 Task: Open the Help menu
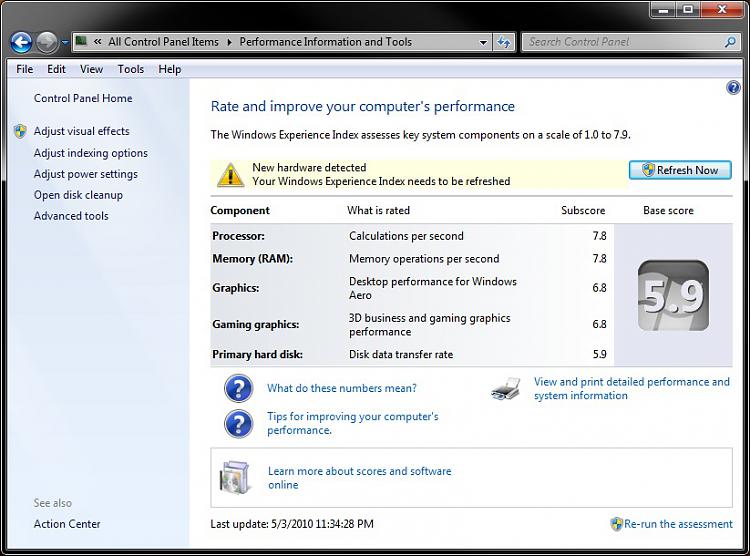coord(170,69)
